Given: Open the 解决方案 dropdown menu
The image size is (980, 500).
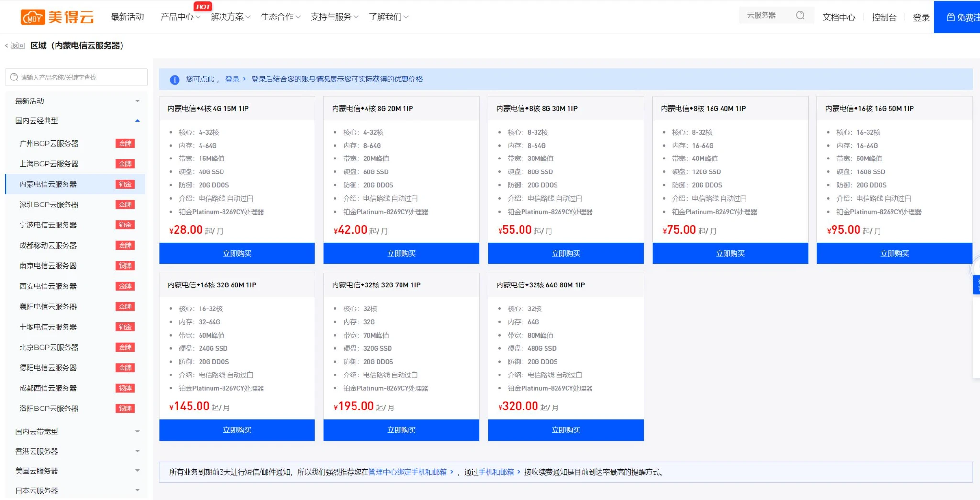Looking at the screenshot, I should (230, 17).
